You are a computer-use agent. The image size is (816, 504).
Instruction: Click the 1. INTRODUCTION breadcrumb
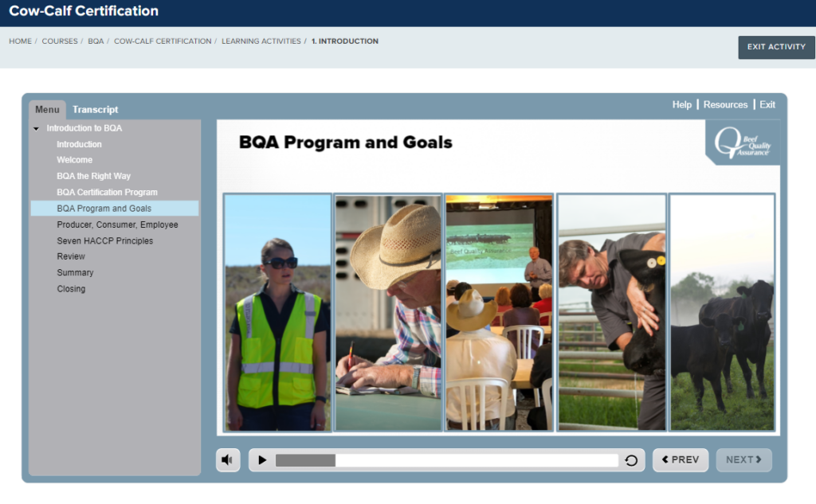point(345,41)
